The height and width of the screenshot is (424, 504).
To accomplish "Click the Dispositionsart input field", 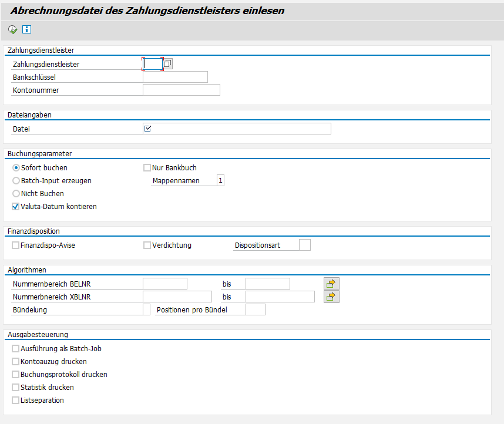I will [x=304, y=245].
